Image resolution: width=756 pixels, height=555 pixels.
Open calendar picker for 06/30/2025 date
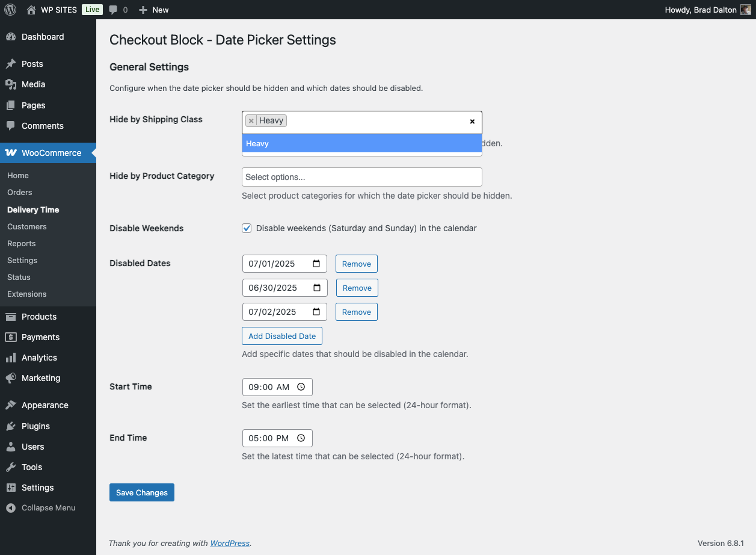click(317, 288)
